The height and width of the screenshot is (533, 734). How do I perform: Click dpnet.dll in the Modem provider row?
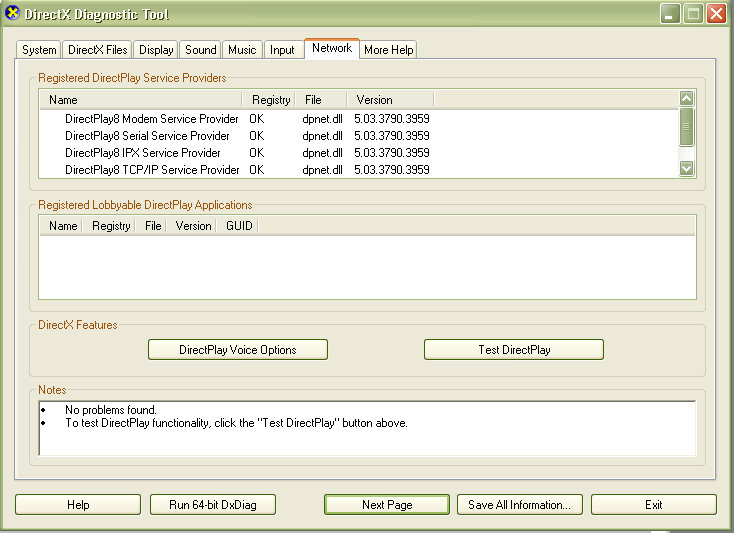pos(323,119)
